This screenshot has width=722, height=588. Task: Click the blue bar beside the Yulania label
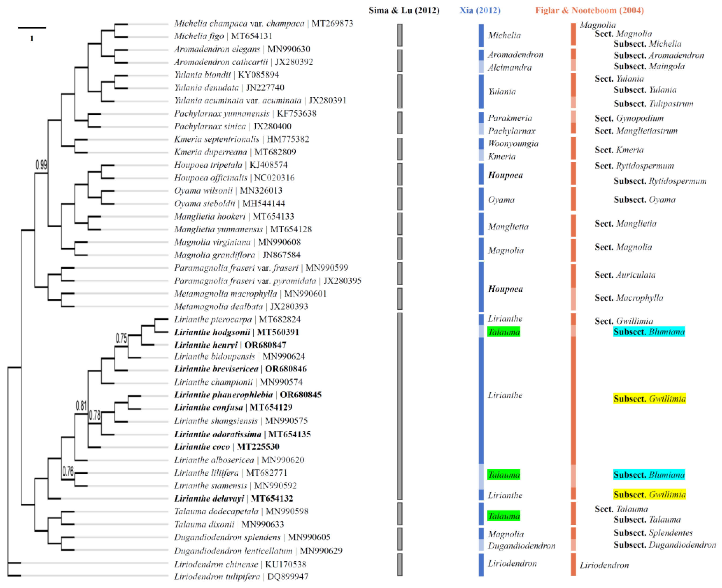coord(481,92)
